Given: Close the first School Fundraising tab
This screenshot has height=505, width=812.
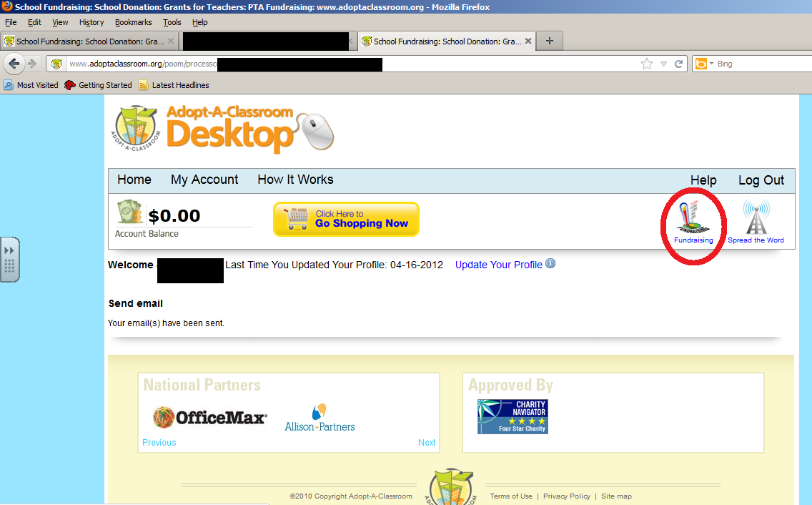Looking at the screenshot, I should click(171, 41).
